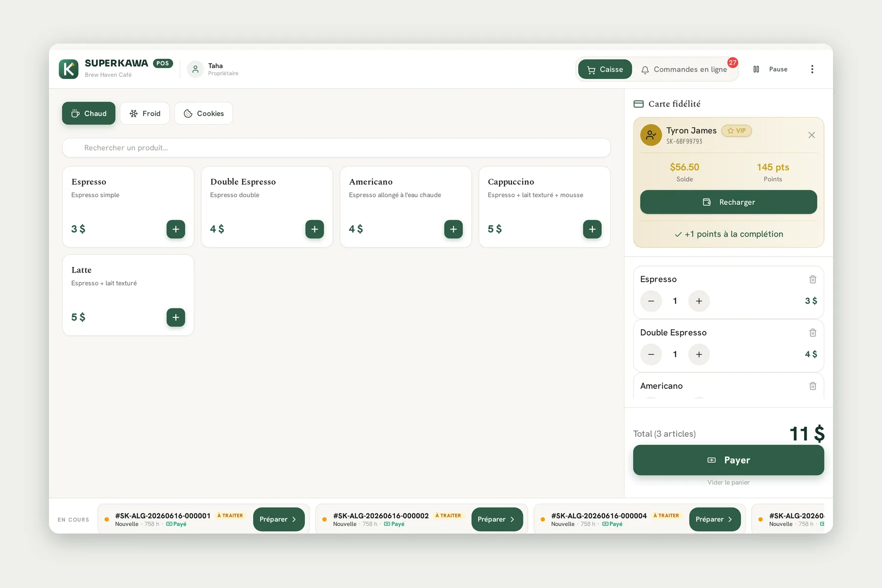The image size is (882, 588).
Task: Open the three-dot overflow menu
Action: tap(812, 69)
